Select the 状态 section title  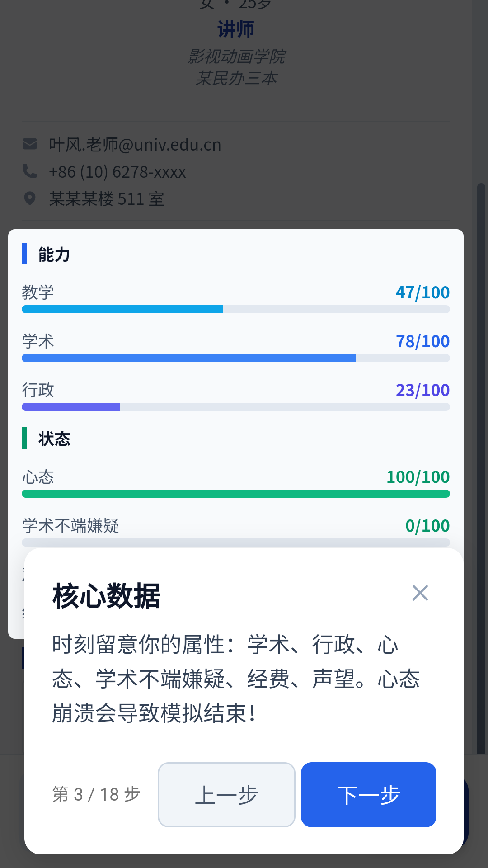pos(53,439)
